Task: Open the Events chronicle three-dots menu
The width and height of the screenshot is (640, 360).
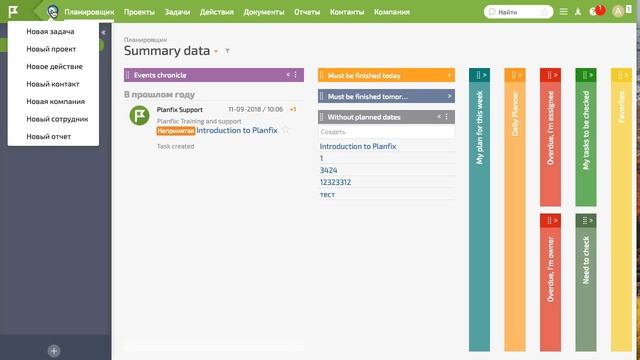Action: coord(296,75)
